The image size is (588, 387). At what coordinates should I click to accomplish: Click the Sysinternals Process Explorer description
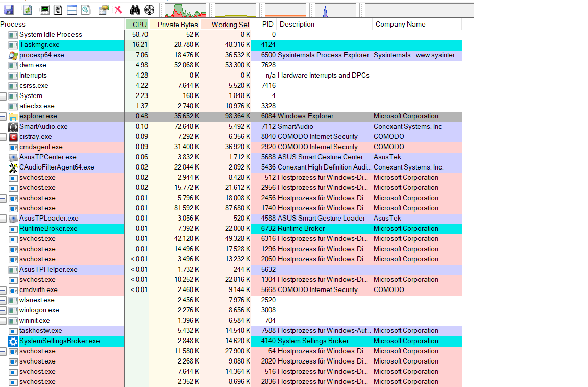(x=323, y=55)
